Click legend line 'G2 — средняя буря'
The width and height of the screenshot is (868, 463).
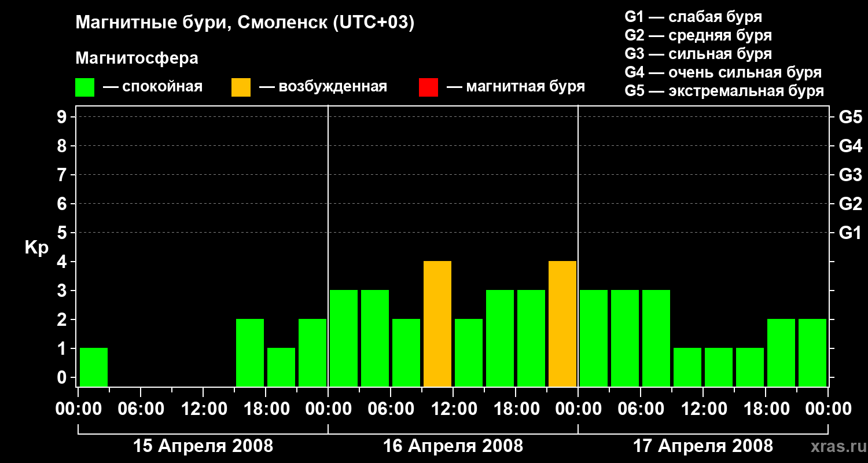coord(698,35)
